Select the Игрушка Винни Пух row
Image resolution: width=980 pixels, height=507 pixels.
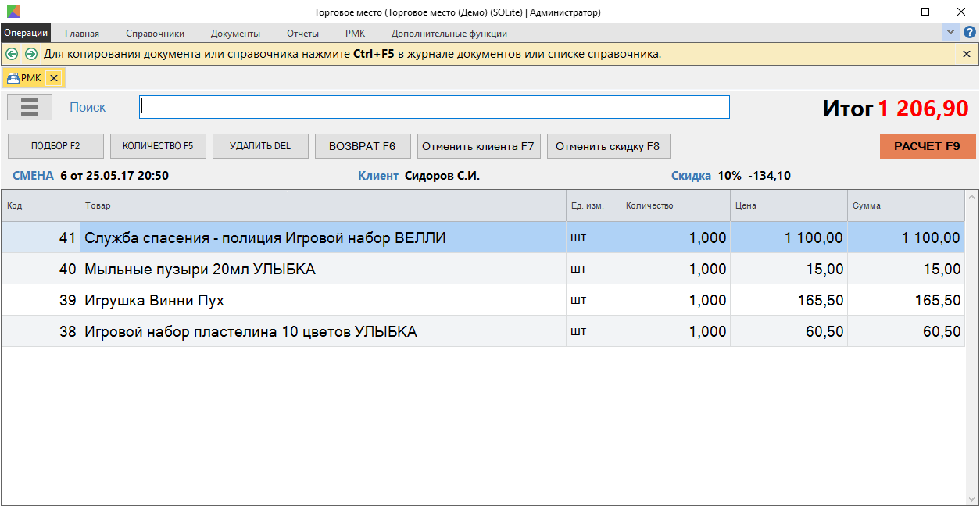(x=313, y=301)
